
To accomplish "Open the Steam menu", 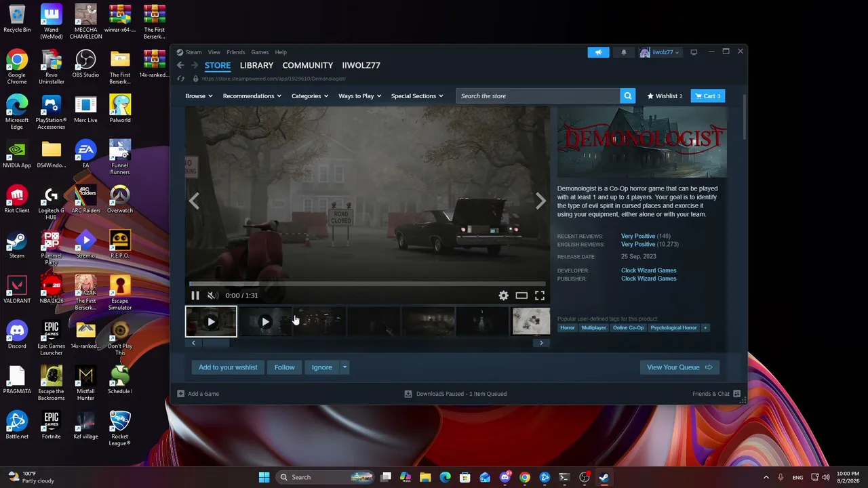I will (x=194, y=52).
